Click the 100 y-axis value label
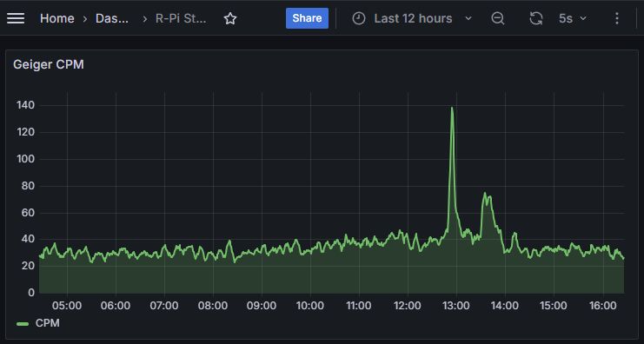This screenshot has height=344, width=644. 25,159
